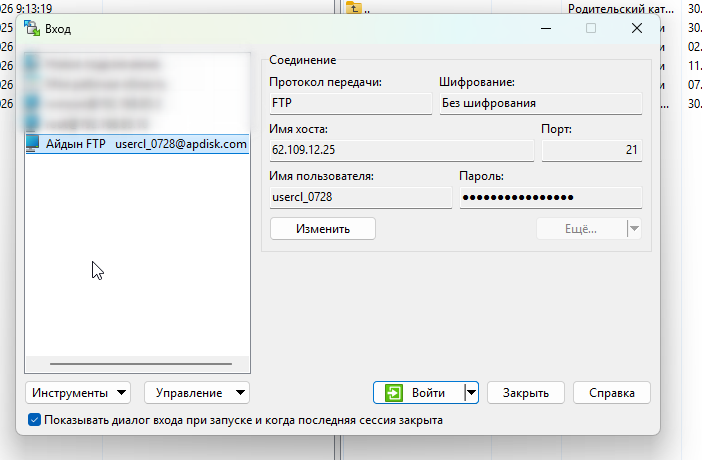Click the Порт field showing 21
The width and height of the screenshot is (702, 460).
[x=592, y=150]
